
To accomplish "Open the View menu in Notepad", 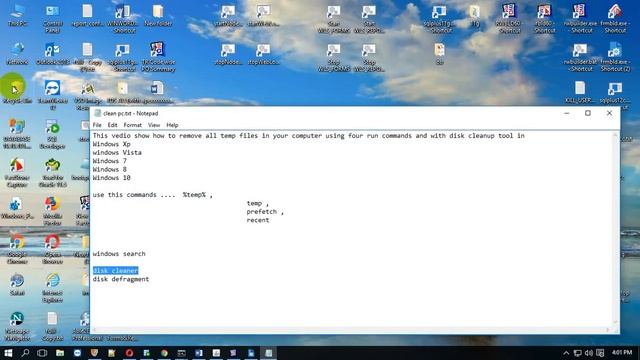I will (x=154, y=125).
